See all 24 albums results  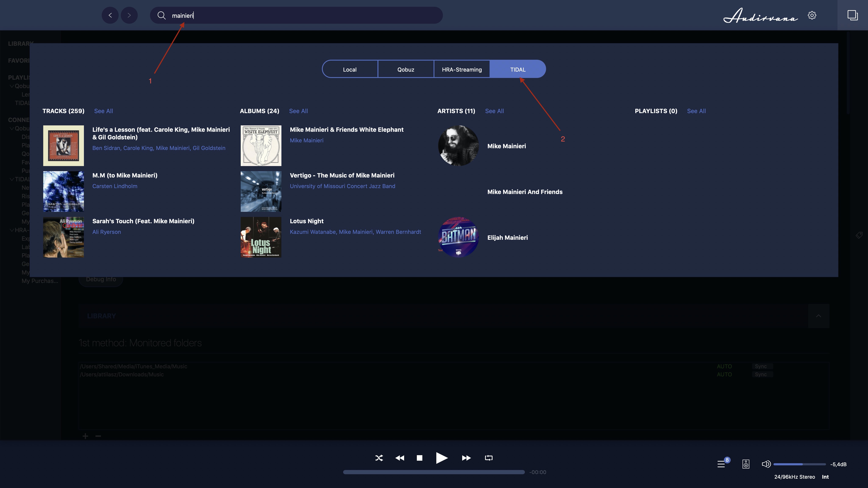tap(299, 111)
